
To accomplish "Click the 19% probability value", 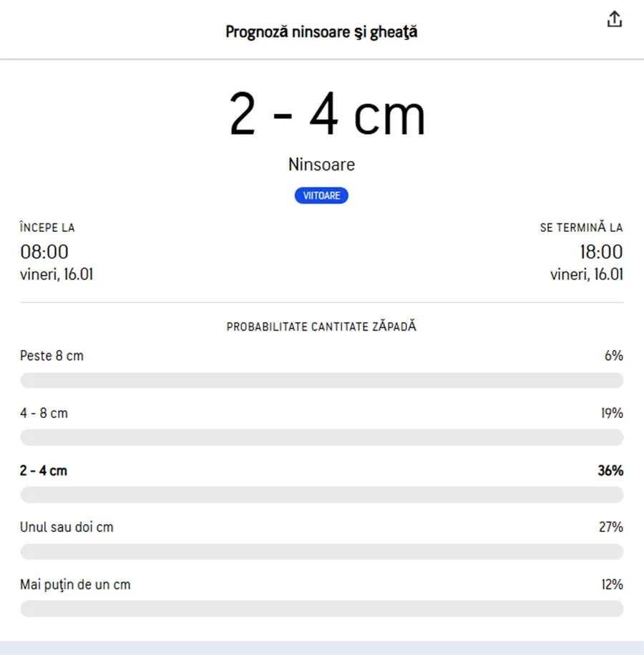I will point(612,413).
